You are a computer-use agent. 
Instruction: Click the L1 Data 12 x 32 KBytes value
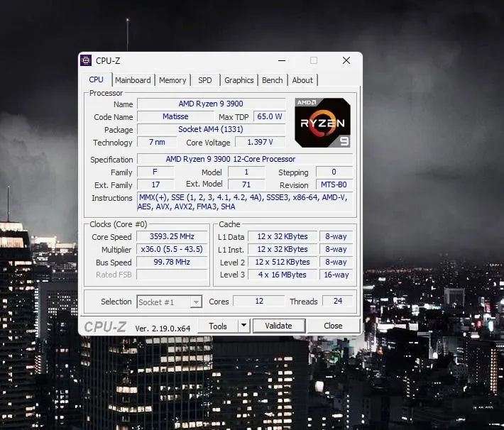[283, 236]
